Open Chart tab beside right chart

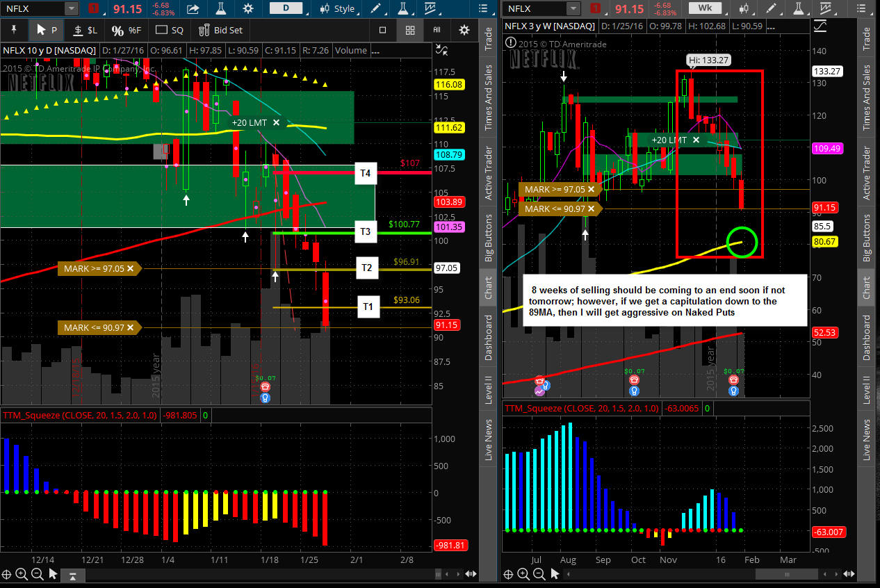(866, 288)
